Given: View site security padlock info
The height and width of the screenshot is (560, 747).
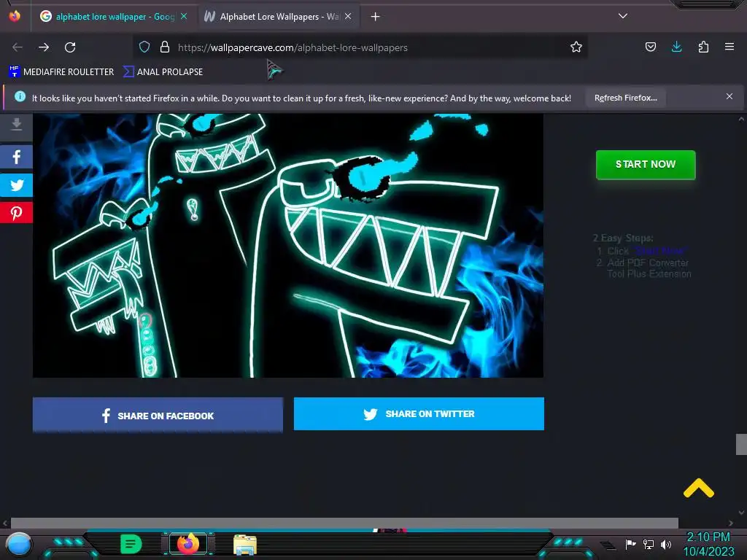Looking at the screenshot, I should [165, 47].
